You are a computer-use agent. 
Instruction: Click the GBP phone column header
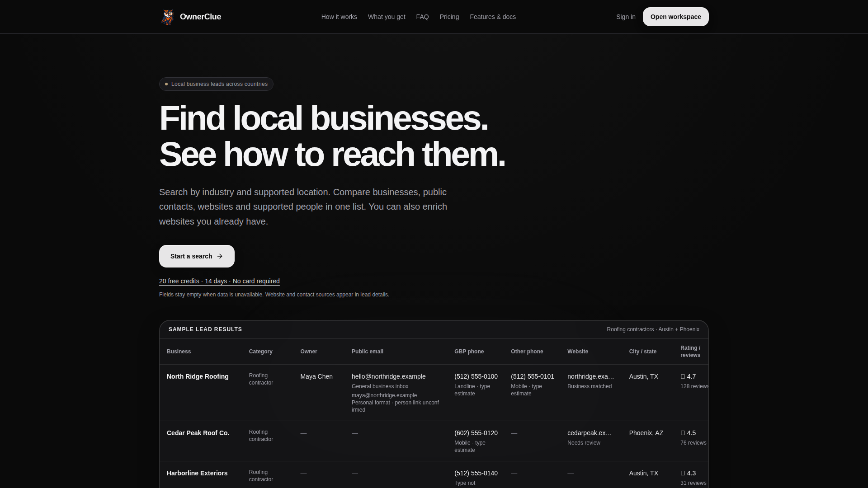[469, 352]
